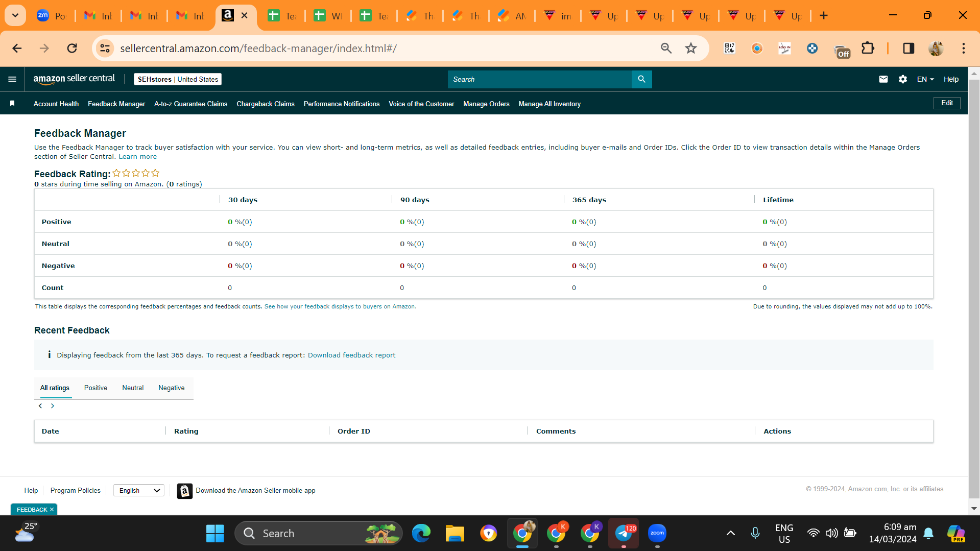Close the FEEDBACK badge with its X
The width and height of the screenshot is (980, 551).
tap(52, 510)
